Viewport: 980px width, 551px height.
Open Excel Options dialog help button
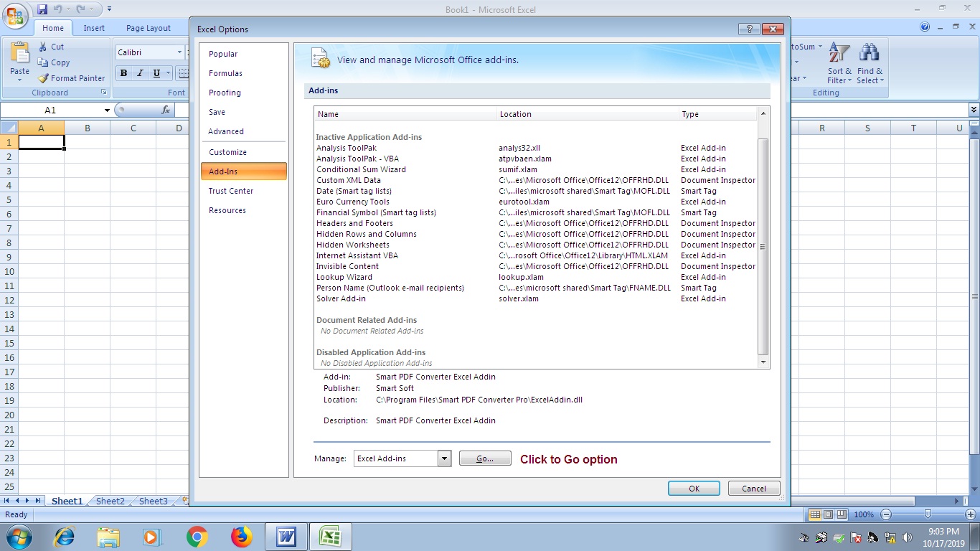(749, 29)
